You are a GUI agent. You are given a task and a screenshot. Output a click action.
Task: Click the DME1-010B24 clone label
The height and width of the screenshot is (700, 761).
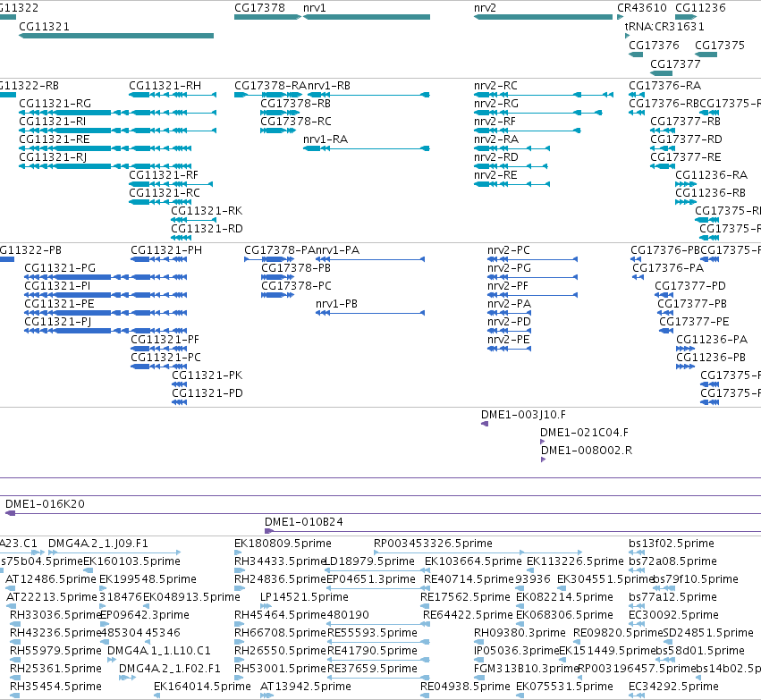point(304,522)
